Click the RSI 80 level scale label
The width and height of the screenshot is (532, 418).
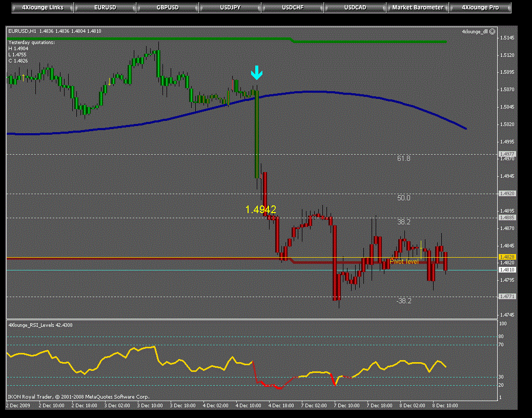[501, 337]
